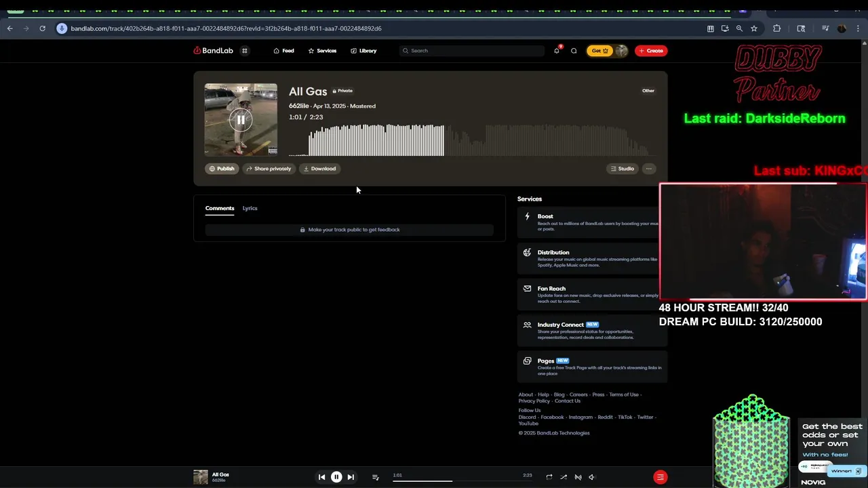
Task: Toggle repeat in the player
Action: (x=549, y=477)
